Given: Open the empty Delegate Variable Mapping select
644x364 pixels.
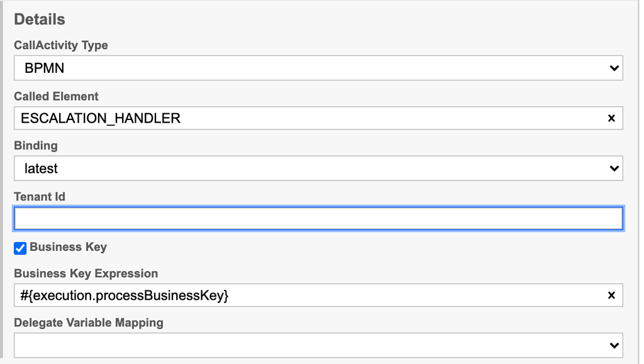Looking at the screenshot, I should coord(314,345).
